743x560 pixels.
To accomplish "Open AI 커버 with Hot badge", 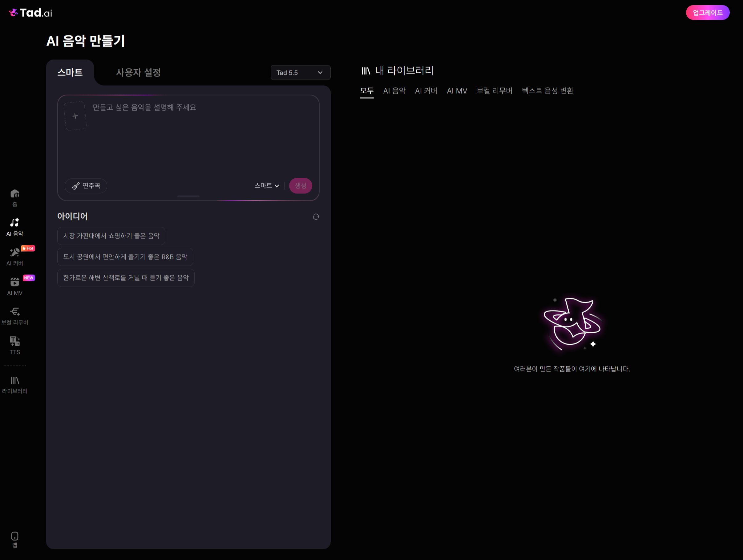I will 15,257.
